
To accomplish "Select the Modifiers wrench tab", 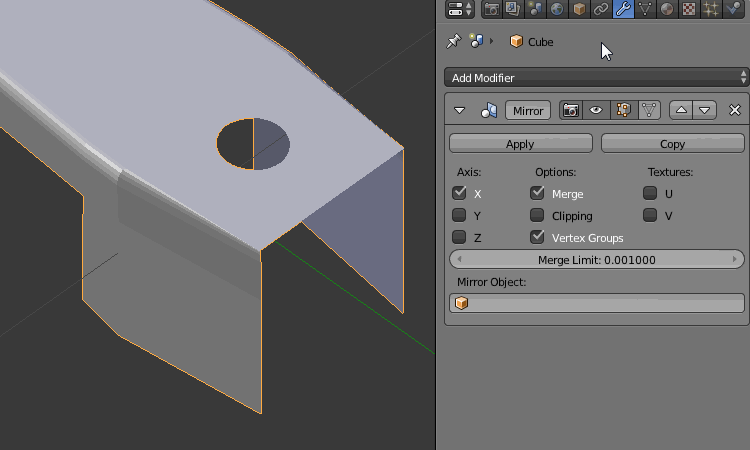I will pyautogui.click(x=623, y=9).
